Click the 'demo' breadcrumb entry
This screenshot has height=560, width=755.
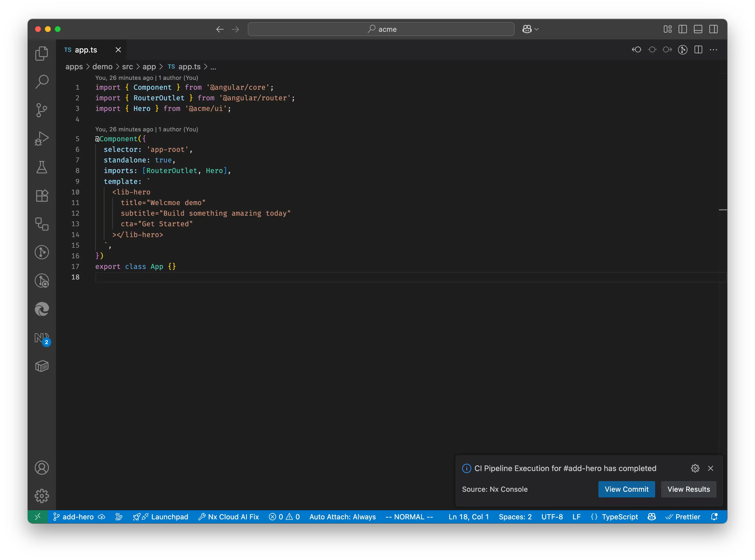pyautogui.click(x=102, y=67)
